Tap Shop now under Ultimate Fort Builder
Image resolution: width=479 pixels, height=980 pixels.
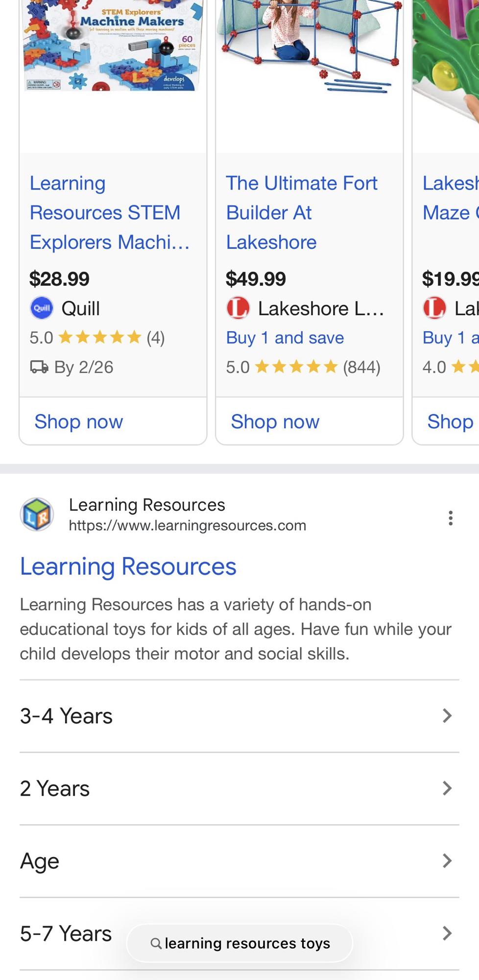pos(275,422)
